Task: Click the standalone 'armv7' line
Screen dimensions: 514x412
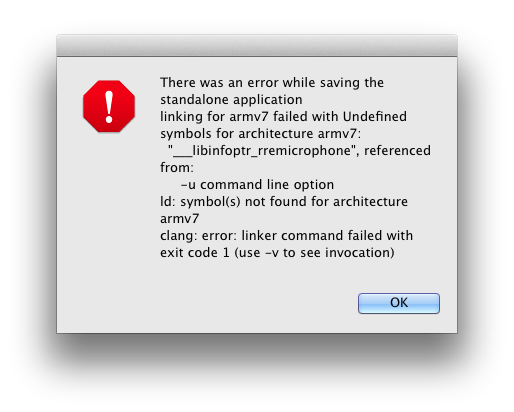Action: point(179,219)
